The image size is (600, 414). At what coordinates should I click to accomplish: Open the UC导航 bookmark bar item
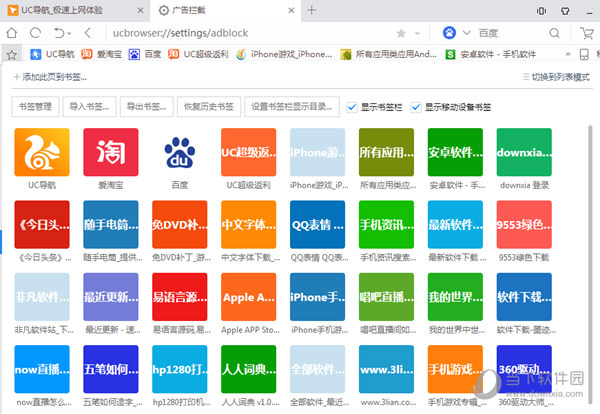coord(52,54)
